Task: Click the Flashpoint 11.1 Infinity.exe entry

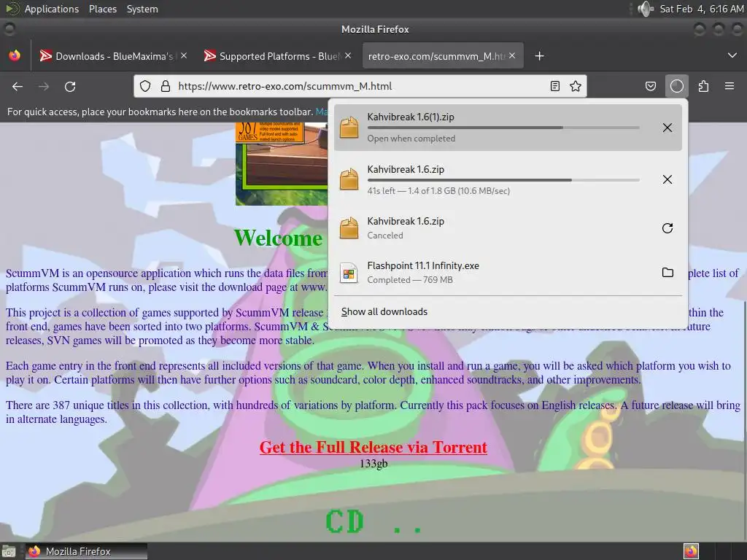Action: pyautogui.click(x=508, y=273)
